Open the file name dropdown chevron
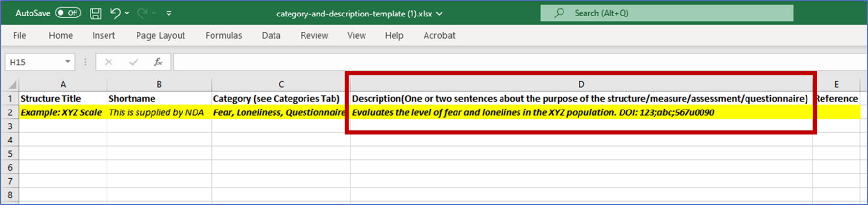This screenshot has height=205, width=868. click(440, 14)
